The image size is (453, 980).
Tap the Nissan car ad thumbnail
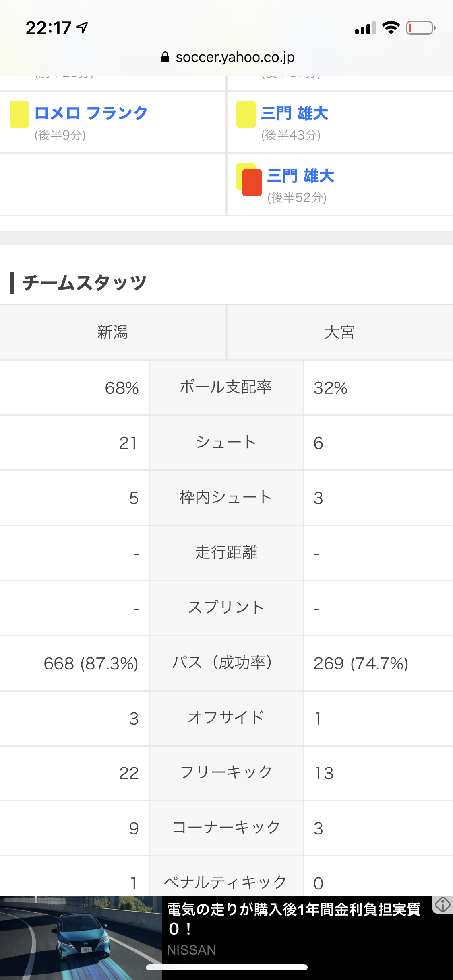(x=81, y=937)
